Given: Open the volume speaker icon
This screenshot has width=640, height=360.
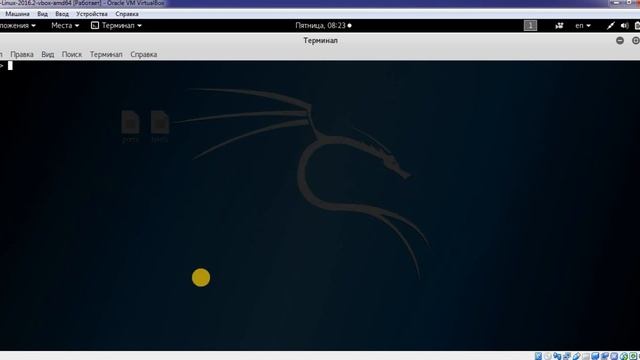Looking at the screenshot, I should click(624, 26).
